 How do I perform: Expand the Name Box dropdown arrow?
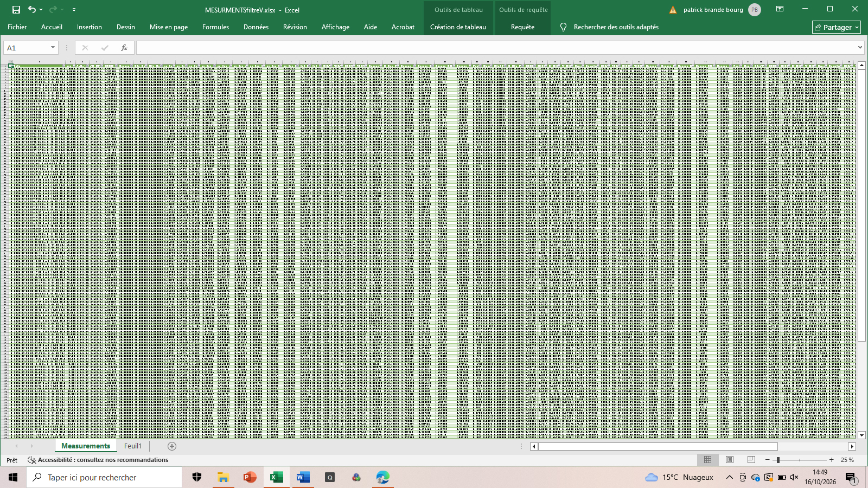pos(53,48)
